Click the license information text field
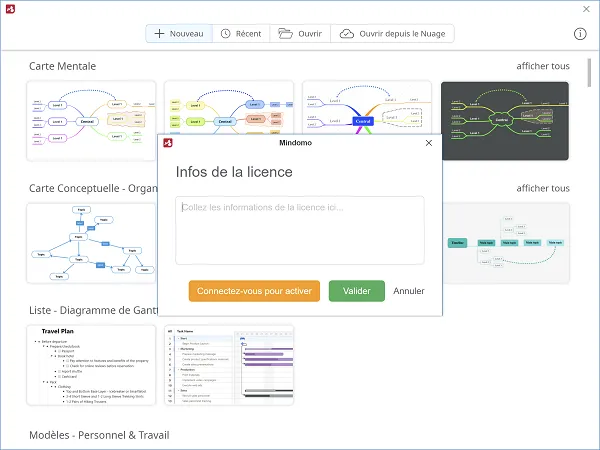Screen dimensions: 600x450 pos(300,230)
